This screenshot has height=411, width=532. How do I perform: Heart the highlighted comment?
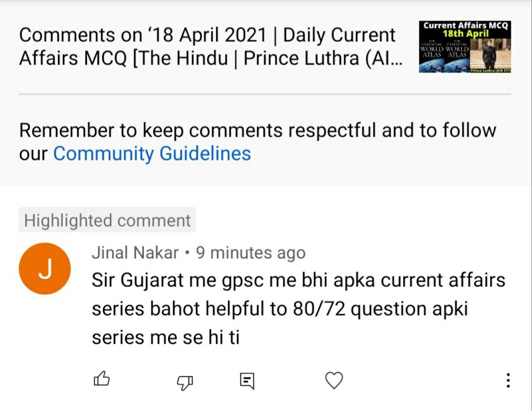[334, 380]
